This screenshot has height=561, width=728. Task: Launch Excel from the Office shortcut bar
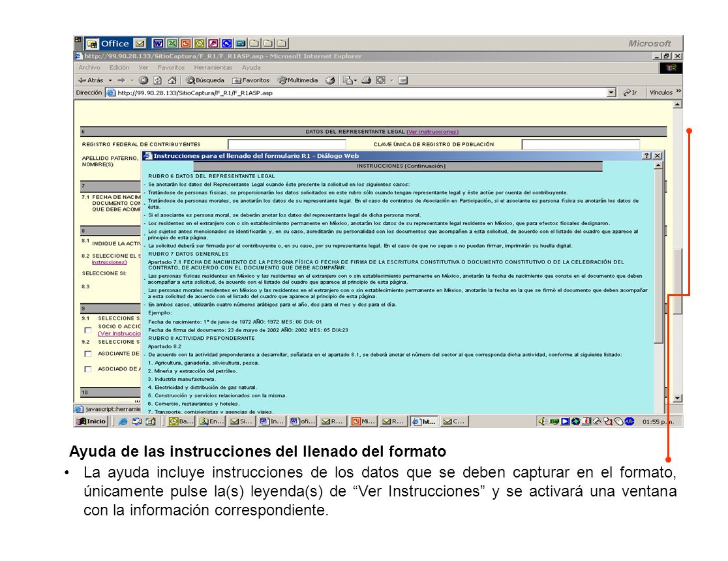pos(172,44)
